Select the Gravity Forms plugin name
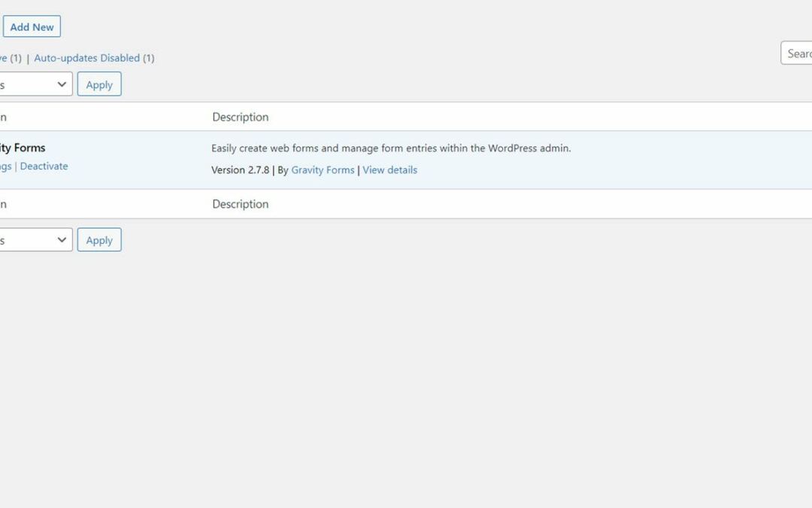The image size is (812, 508). coord(23,148)
